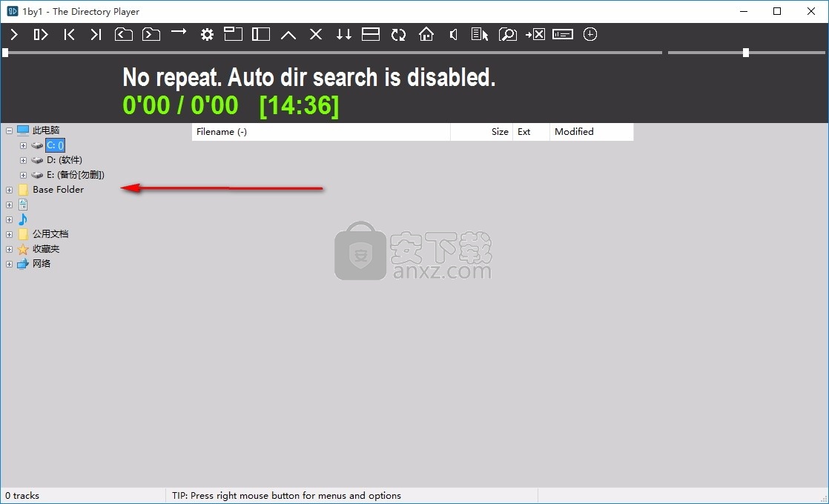
Task: Expand the C: drive node
Action: [x=24, y=145]
